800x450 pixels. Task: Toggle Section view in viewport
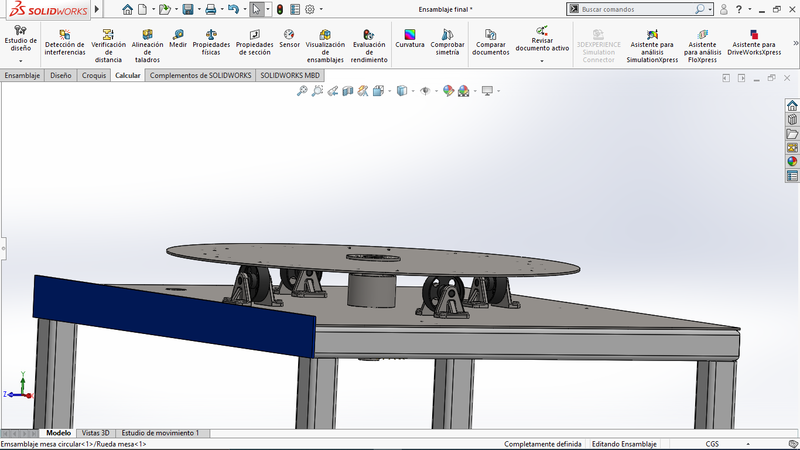pos(347,91)
